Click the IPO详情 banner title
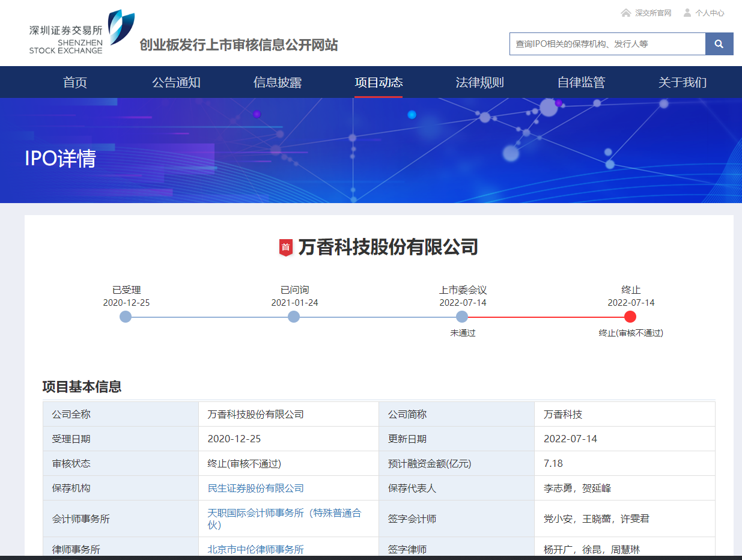Screen dimensions: 742x560 [60, 158]
